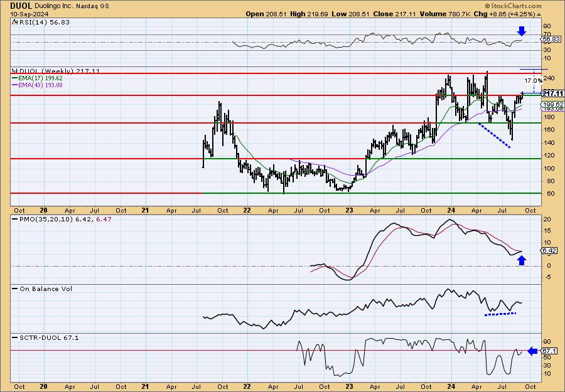
Task: Click the PMO(35,20,10) 6.42 indicator label
Action: pos(55,219)
